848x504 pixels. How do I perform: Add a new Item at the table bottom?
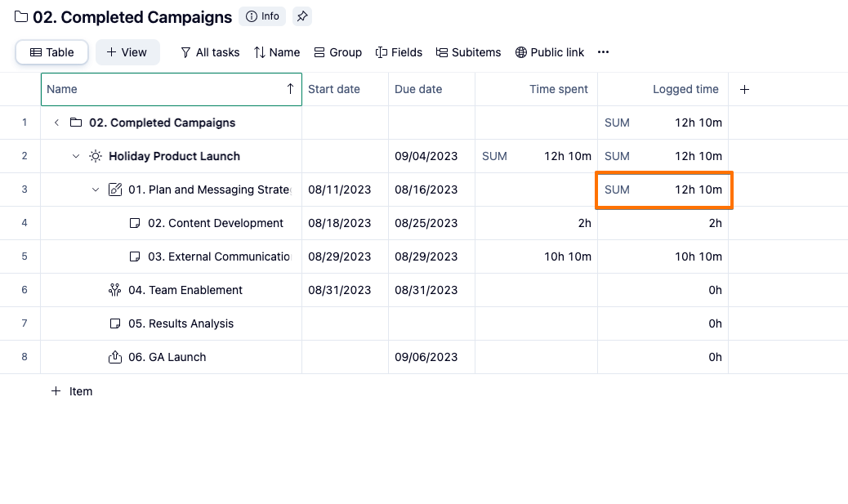click(72, 391)
